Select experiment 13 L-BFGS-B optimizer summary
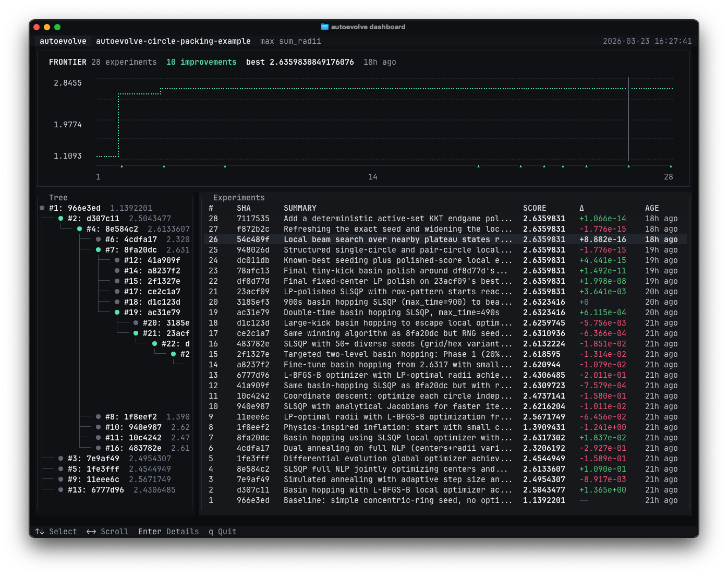This screenshot has height=576, width=728. tap(398, 375)
